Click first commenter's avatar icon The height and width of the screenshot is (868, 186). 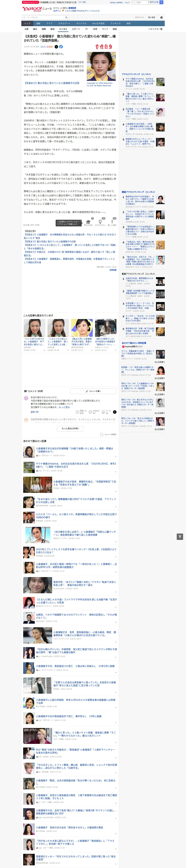pyautogui.click(x=26, y=398)
